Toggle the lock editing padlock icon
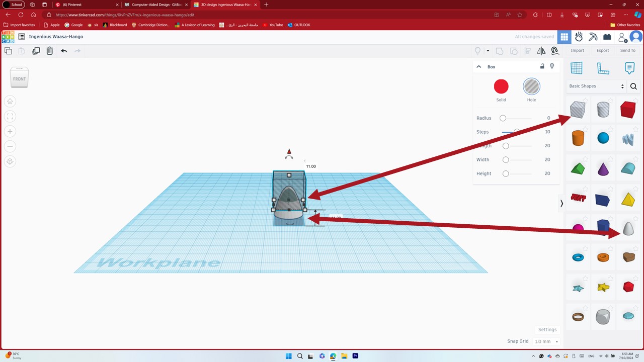 (542, 66)
